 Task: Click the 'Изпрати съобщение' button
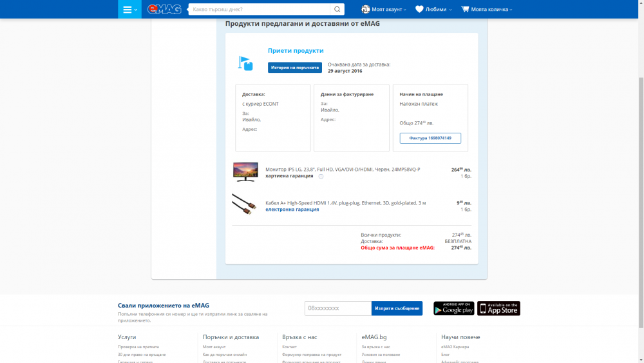click(397, 308)
